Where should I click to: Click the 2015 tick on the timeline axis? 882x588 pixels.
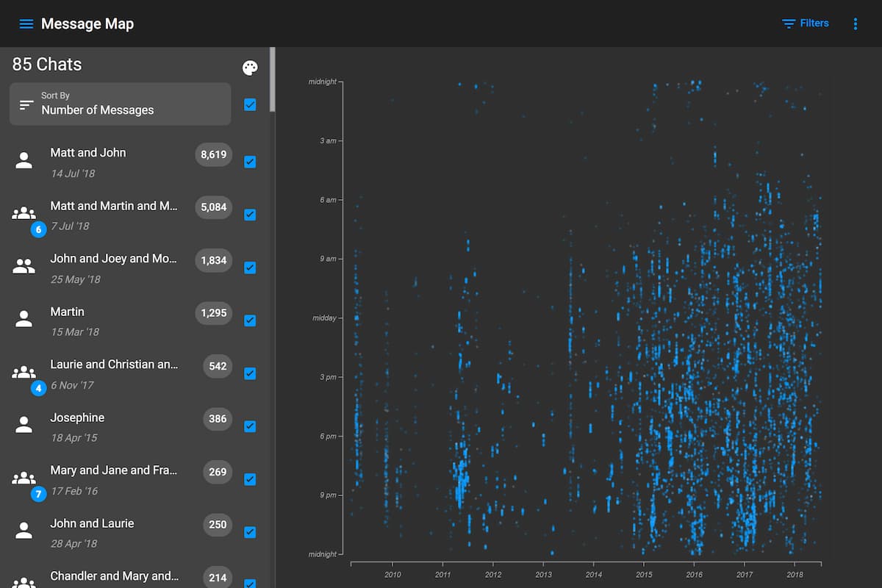click(644, 574)
